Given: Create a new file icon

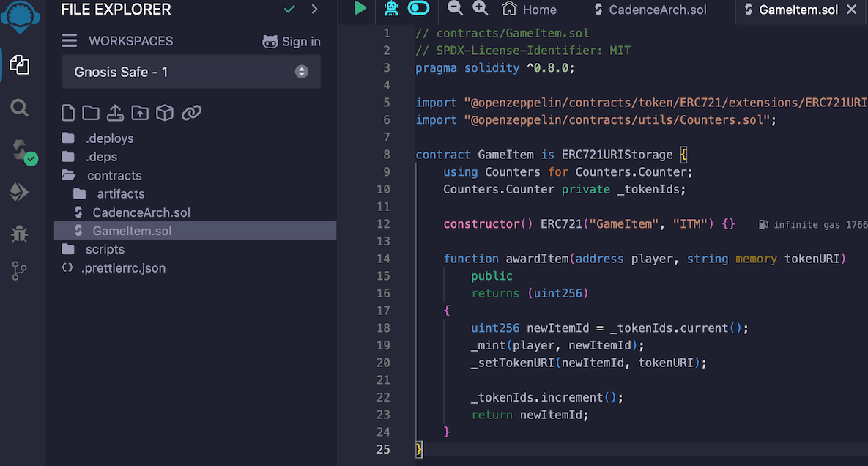Looking at the screenshot, I should pos(68,113).
